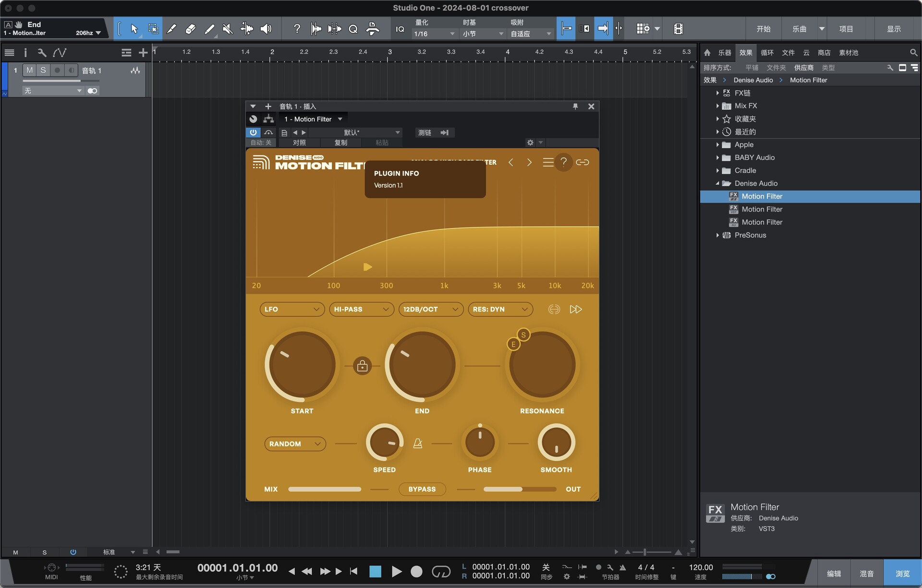Go to browser home icon
Screen dimensions: 922x588
707,53
